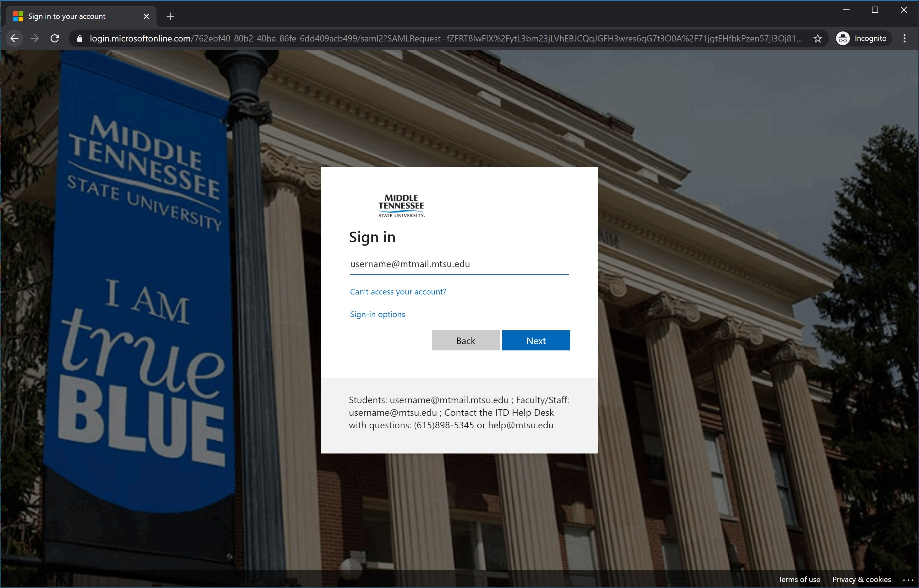Image resolution: width=919 pixels, height=588 pixels.
Task: Focus the address bar URL
Action: point(446,39)
